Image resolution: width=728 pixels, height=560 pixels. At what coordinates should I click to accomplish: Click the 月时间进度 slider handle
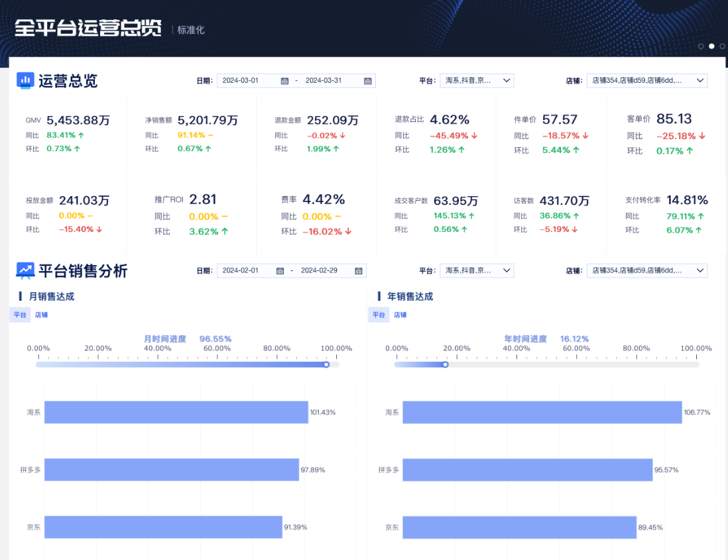click(x=326, y=364)
